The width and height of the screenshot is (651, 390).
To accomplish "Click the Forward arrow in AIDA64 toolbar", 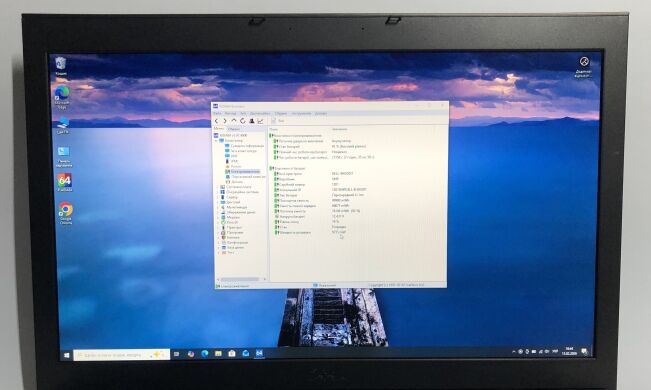I will tap(225, 121).
